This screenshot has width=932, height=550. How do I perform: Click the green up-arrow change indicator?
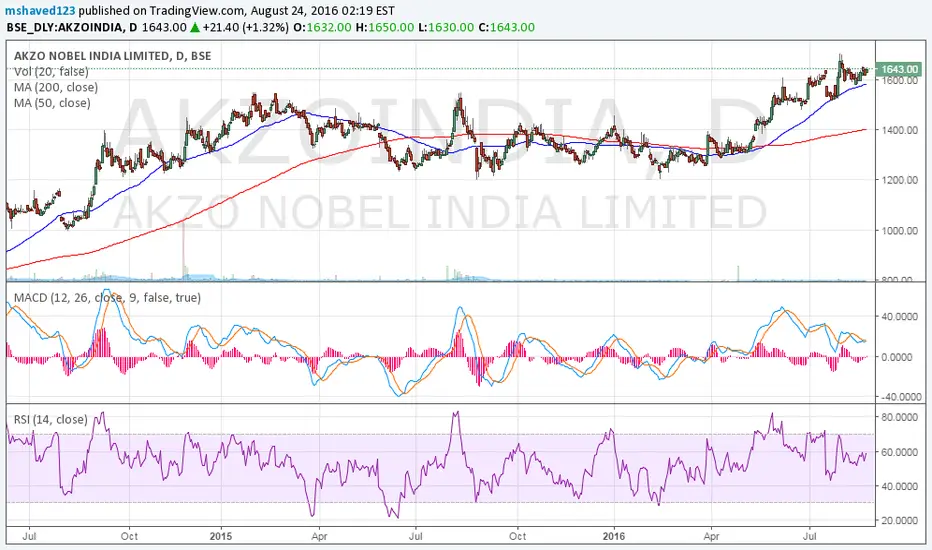[195, 27]
